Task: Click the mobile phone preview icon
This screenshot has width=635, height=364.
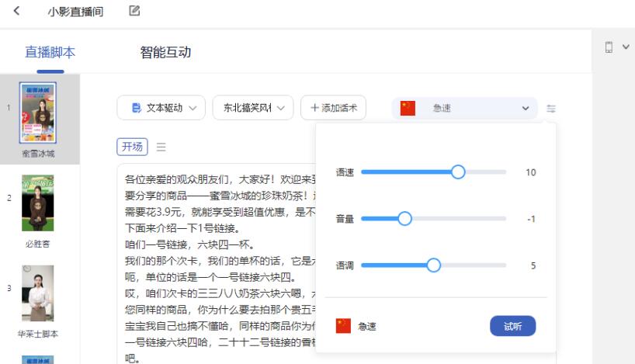Action: pyautogui.click(x=609, y=47)
